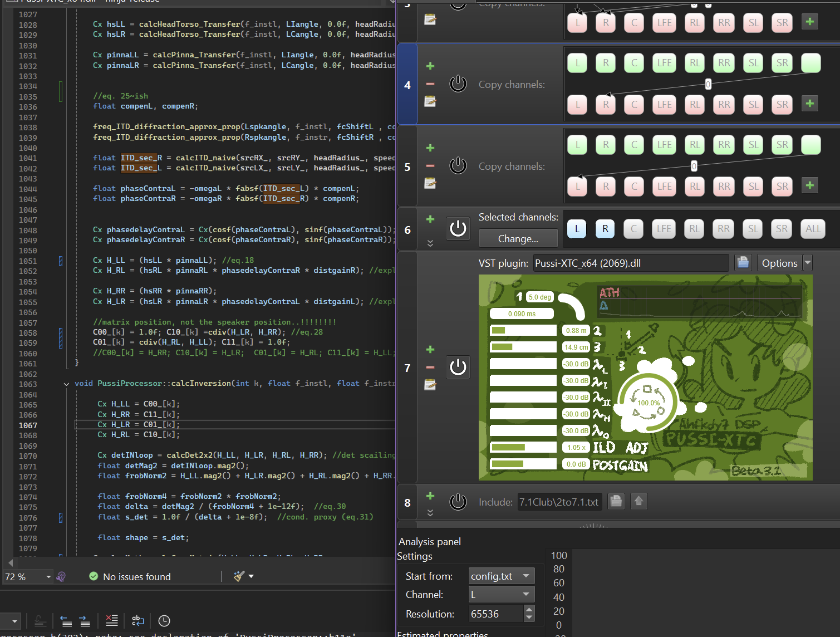Click the Change... button for selected channels
The image size is (840, 637).
518,238
